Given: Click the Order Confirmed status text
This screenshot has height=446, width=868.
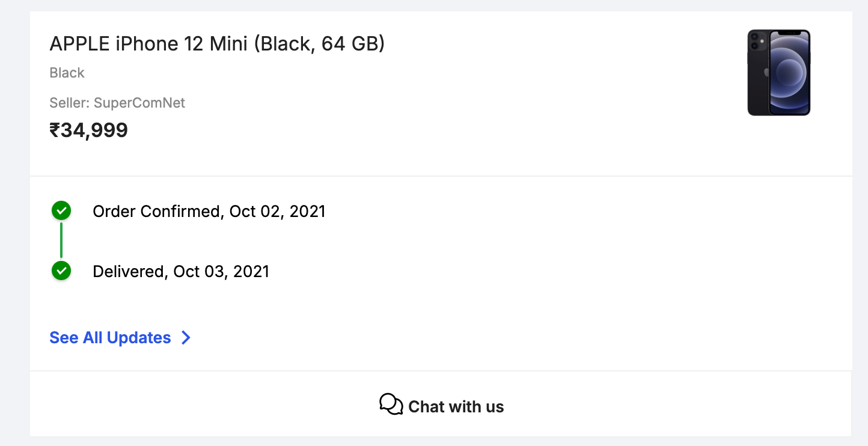Looking at the screenshot, I should coord(156,212).
